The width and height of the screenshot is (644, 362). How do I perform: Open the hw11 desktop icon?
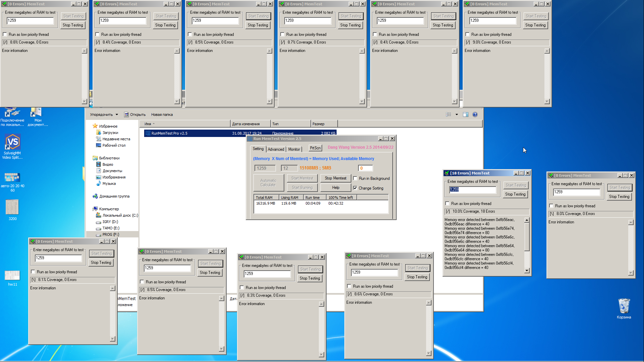point(12,276)
